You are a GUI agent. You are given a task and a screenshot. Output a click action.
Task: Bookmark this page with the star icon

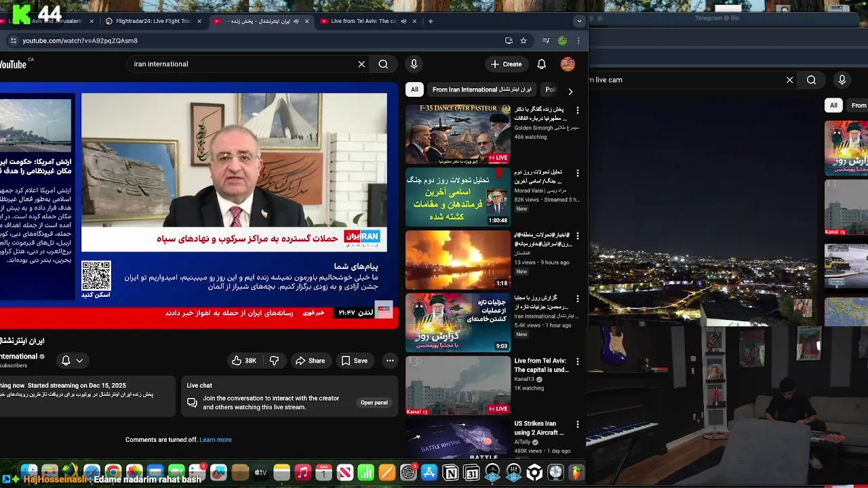click(524, 41)
